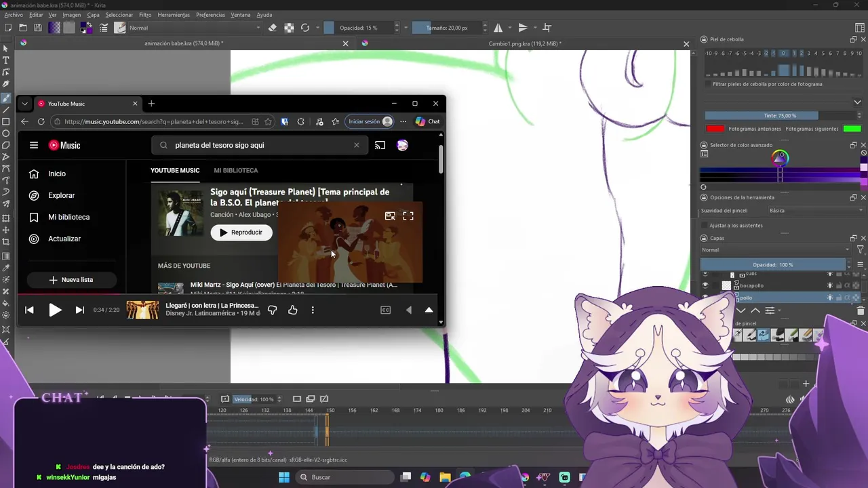The image size is (868, 488).
Task: Adjust the Tinte 75,00 % slider
Action: (780, 115)
